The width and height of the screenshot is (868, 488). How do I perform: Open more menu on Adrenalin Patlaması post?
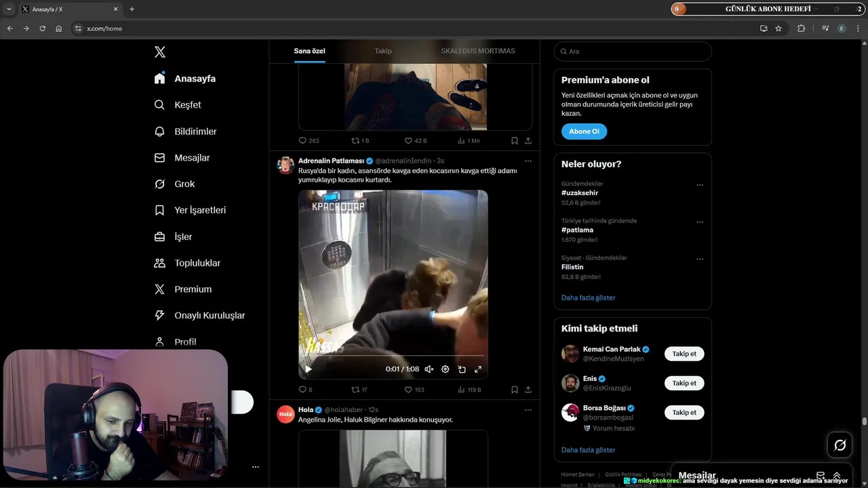[528, 161]
